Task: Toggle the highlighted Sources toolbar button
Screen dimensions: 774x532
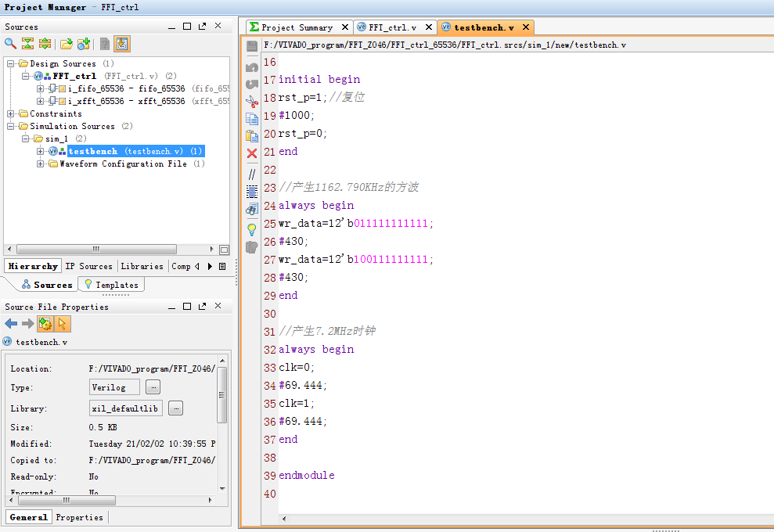Action: click(122, 44)
